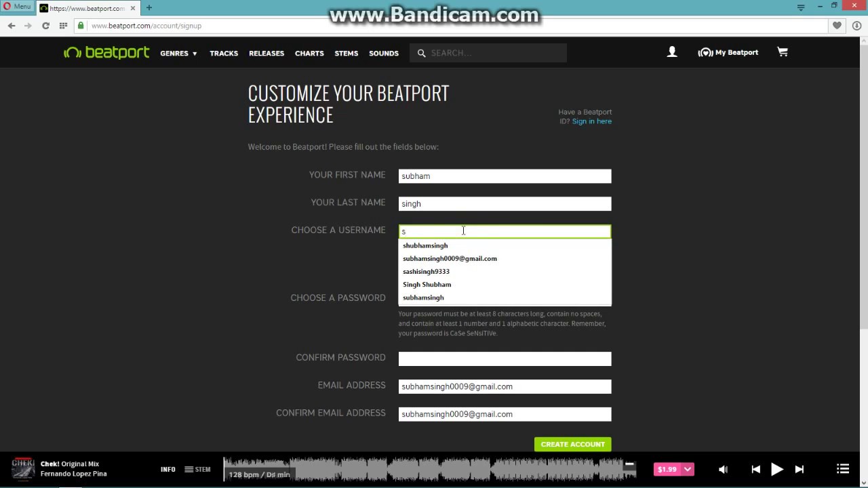
Task: Click the username input field
Action: [505, 232]
